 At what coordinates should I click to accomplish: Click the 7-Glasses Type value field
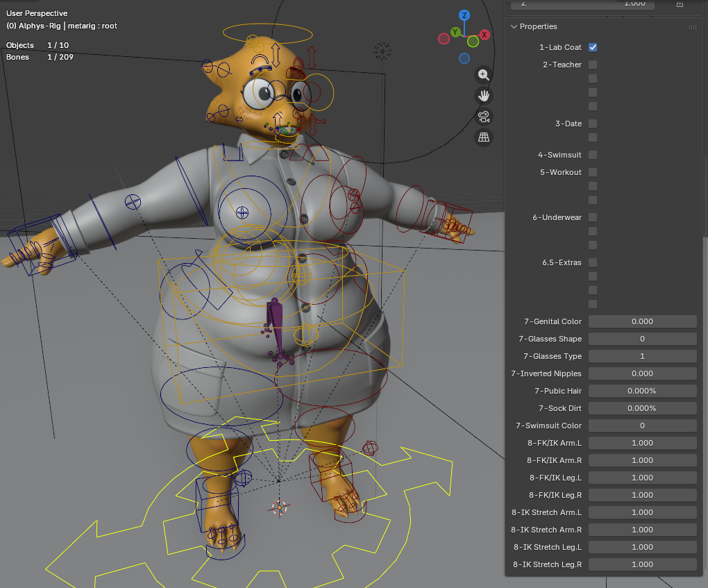643,356
